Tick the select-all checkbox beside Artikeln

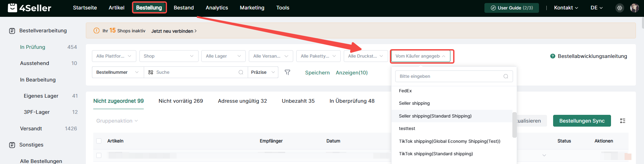click(x=99, y=141)
